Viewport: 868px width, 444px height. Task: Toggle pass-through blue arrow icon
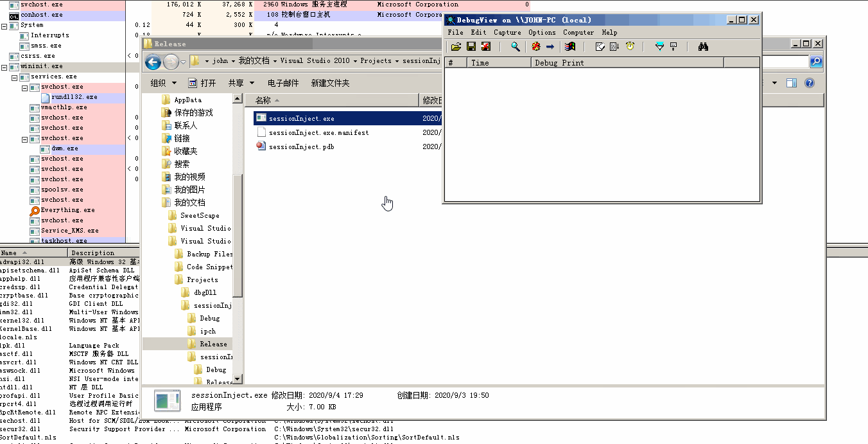pos(550,47)
